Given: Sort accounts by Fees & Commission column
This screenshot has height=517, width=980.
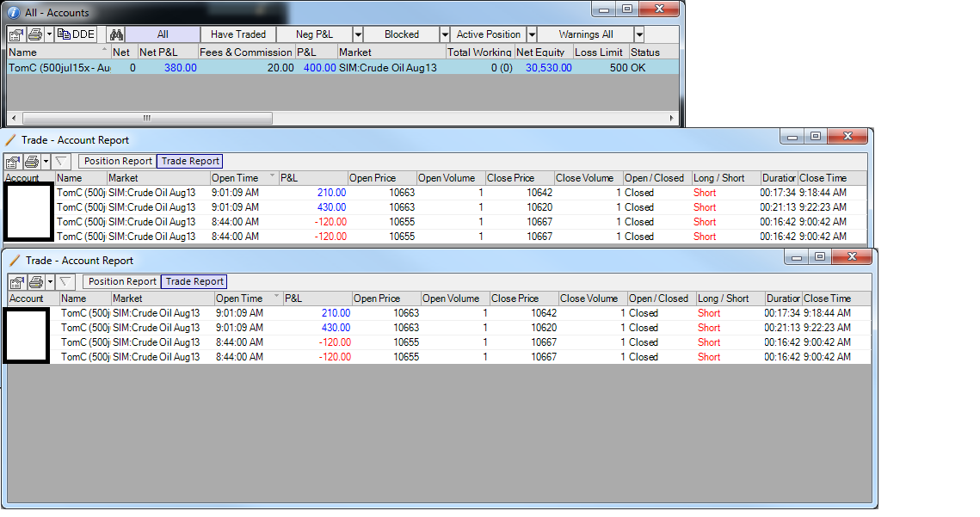Looking at the screenshot, I should coord(245,52).
